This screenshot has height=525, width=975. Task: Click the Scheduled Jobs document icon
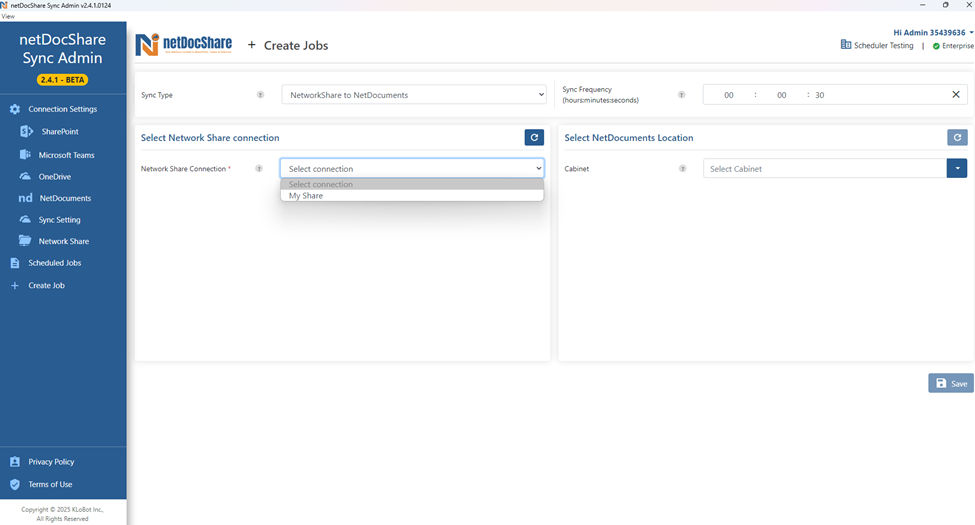(x=15, y=263)
